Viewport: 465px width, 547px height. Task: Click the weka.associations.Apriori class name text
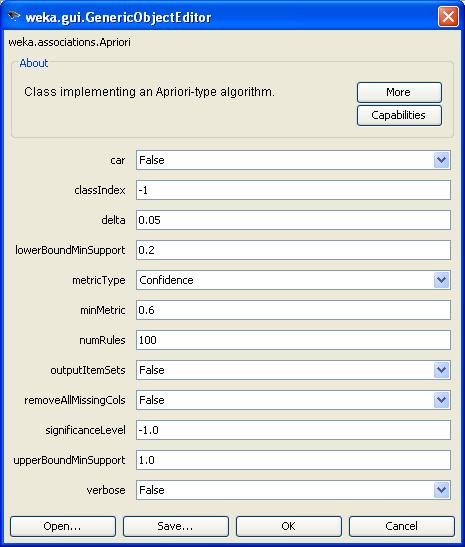(69, 42)
